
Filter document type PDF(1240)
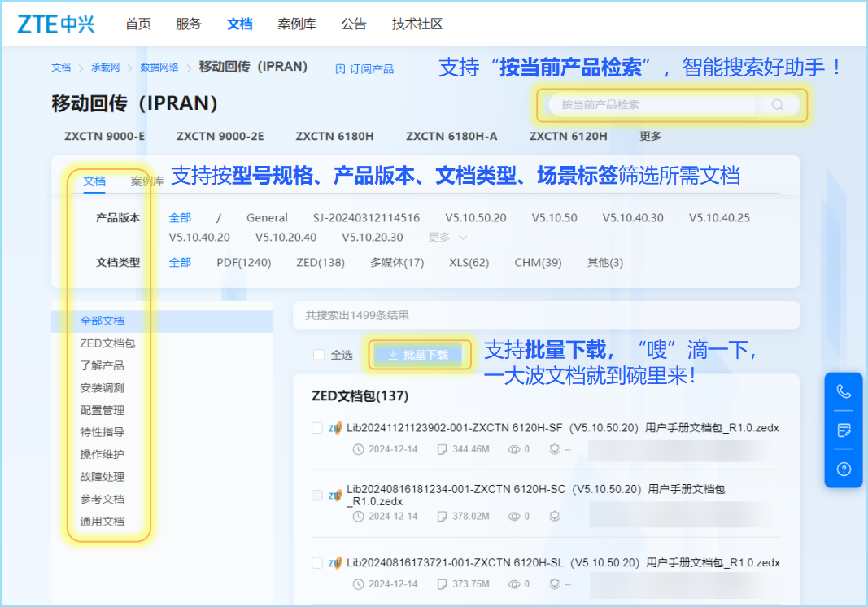click(243, 263)
